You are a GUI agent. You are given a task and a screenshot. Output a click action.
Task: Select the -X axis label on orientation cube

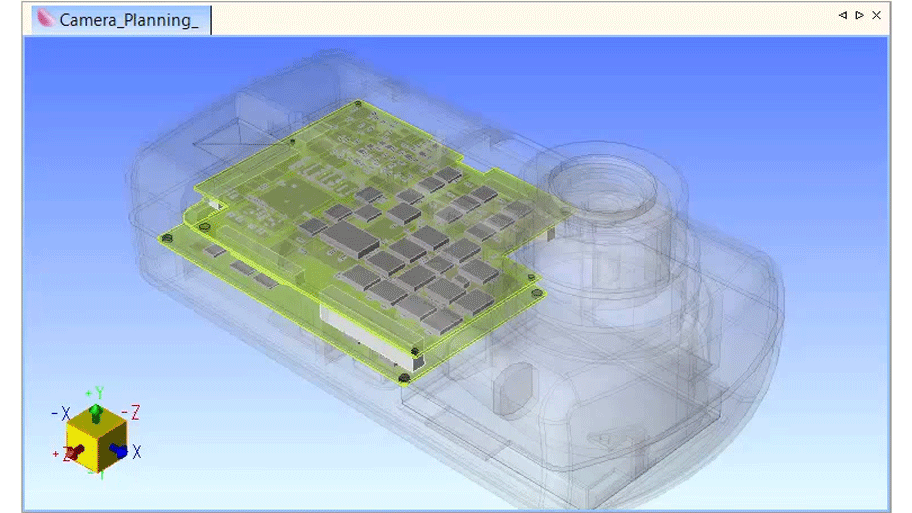[x=60, y=414]
